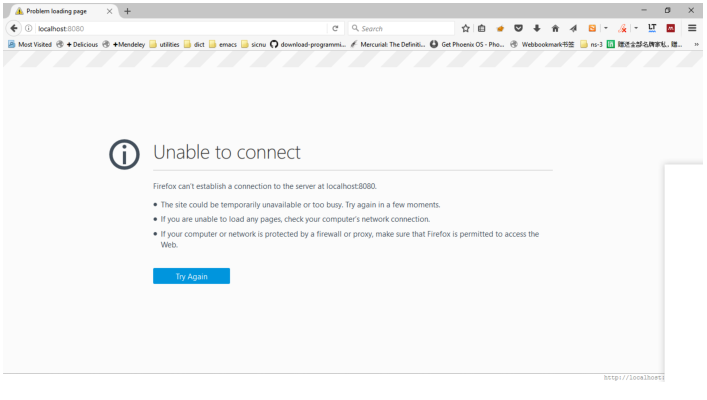Open the ns-3 bookmark folder
Screen dimensions: 707x400
[x=591, y=44]
